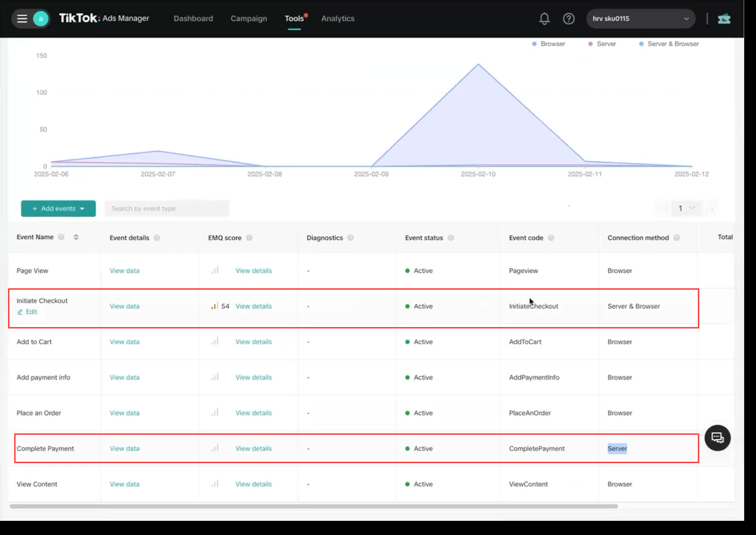The height and width of the screenshot is (535, 756).
Task: Click the notifications bell icon
Action: (x=544, y=19)
